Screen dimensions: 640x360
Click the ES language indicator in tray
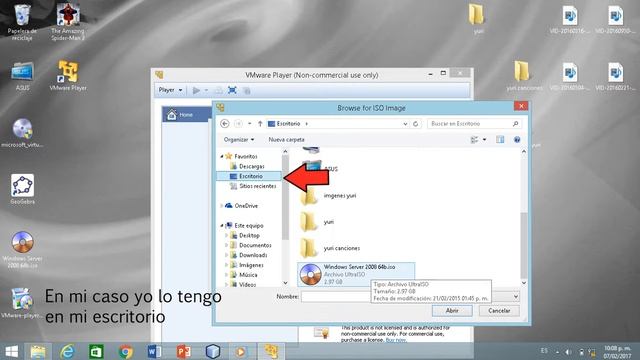tap(544, 351)
